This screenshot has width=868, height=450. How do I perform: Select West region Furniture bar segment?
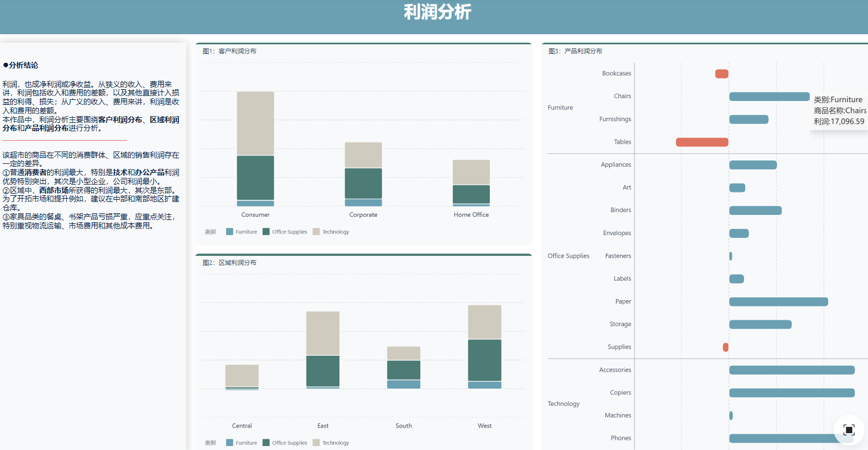485,385
